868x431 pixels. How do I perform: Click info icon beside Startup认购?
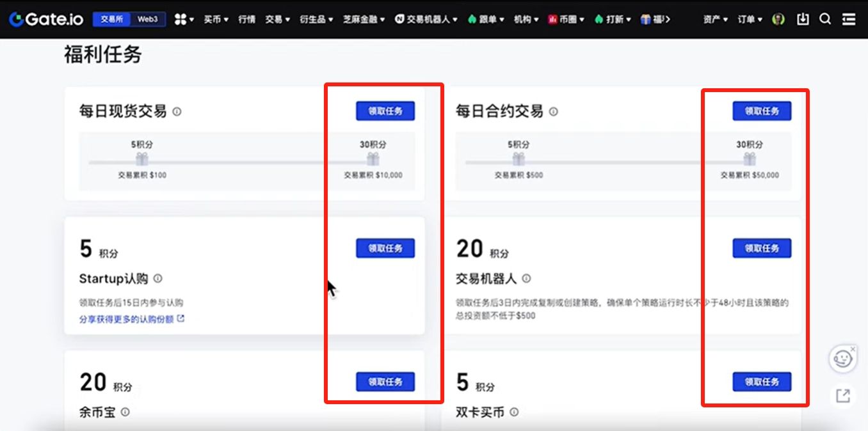158,279
